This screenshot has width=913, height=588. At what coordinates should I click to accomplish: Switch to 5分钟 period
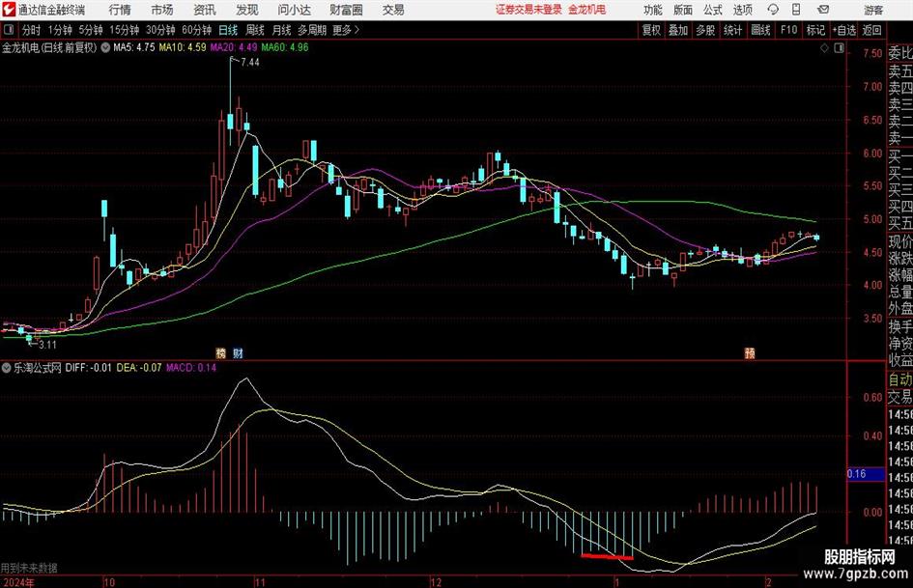(91, 30)
